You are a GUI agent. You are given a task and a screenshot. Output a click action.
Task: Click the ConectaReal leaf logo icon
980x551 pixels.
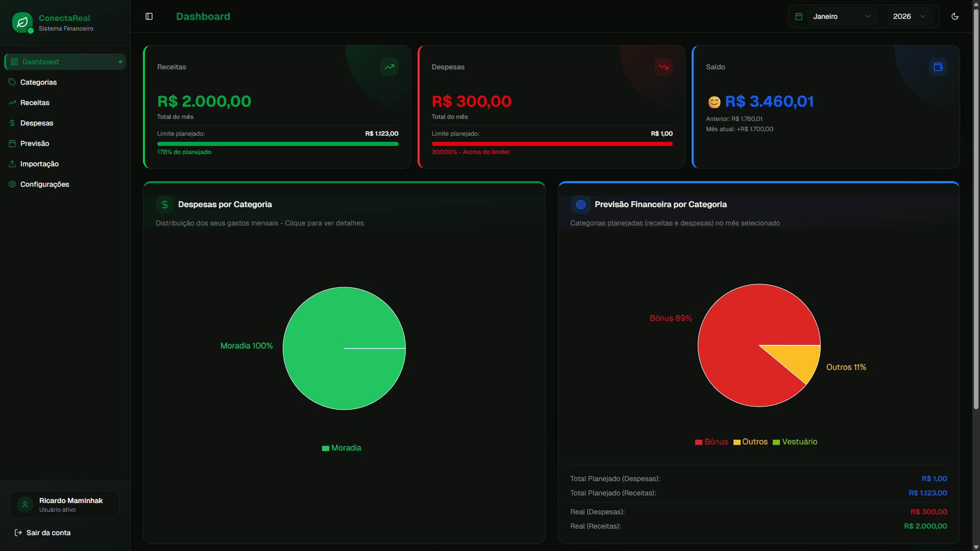(x=22, y=22)
